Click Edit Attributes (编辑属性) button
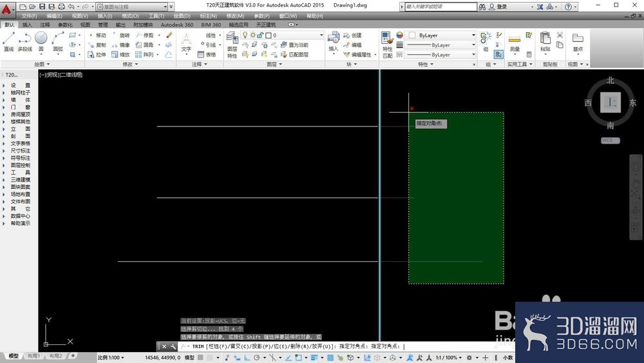Screen dimensions: 644x363 click(357, 54)
